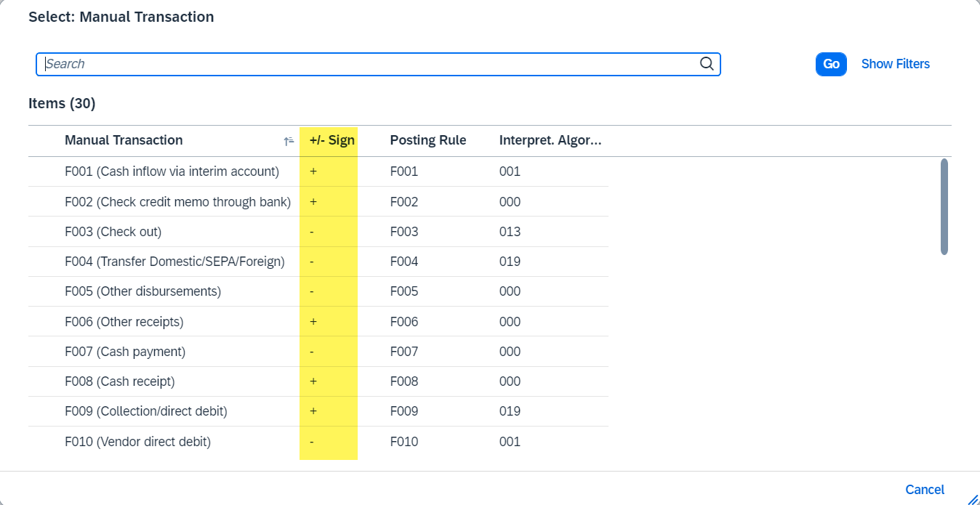Click algorithm value 019 in F009 row
The image size is (980, 505).
(x=510, y=411)
